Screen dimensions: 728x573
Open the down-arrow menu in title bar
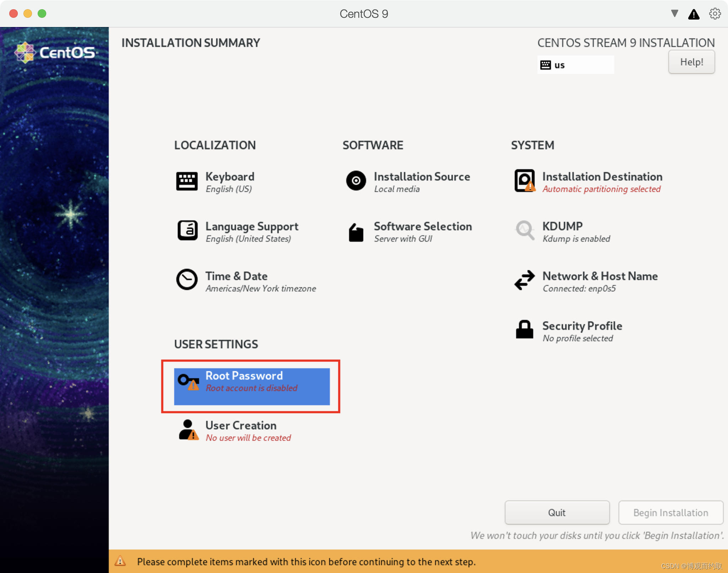(x=674, y=14)
